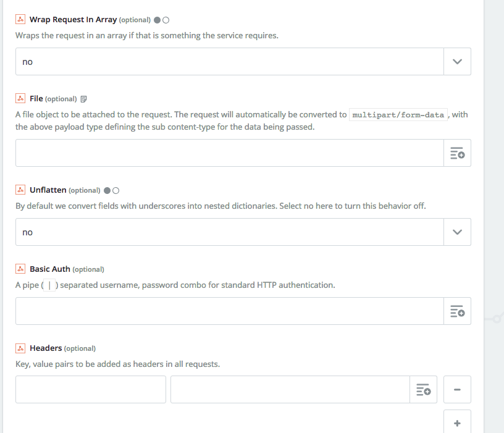Open insert-field menu for the File input
This screenshot has height=433, width=504.
coord(457,153)
